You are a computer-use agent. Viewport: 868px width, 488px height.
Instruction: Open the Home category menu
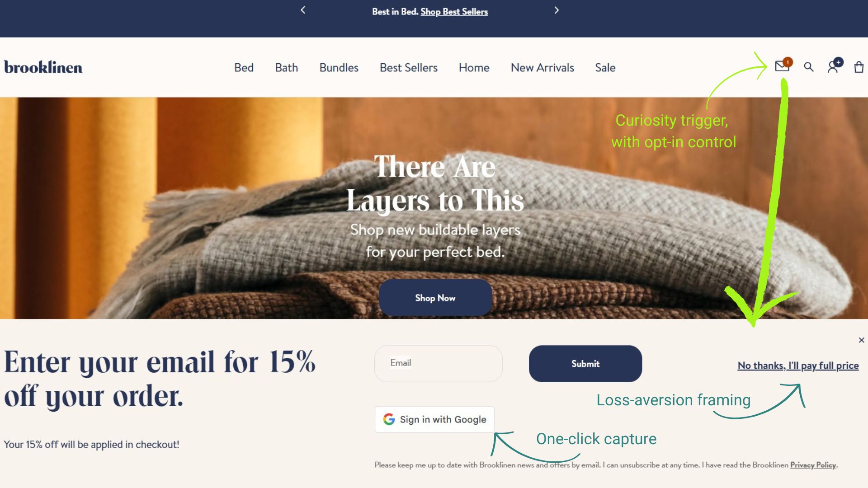(474, 68)
